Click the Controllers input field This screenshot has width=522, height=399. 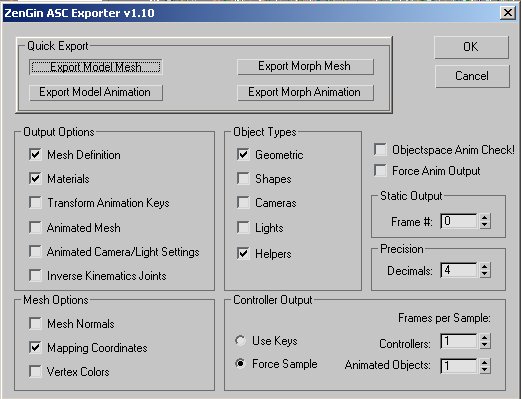(x=459, y=341)
